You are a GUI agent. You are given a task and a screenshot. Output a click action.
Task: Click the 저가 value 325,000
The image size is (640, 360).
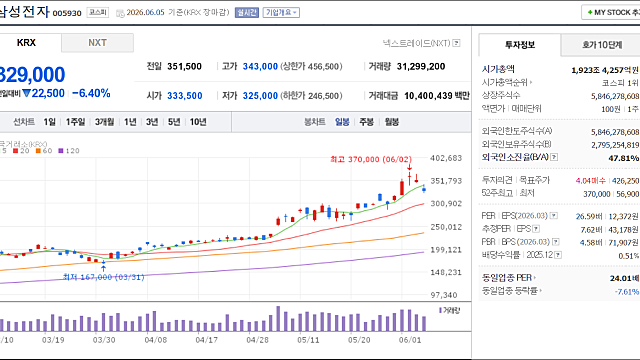(x=260, y=96)
